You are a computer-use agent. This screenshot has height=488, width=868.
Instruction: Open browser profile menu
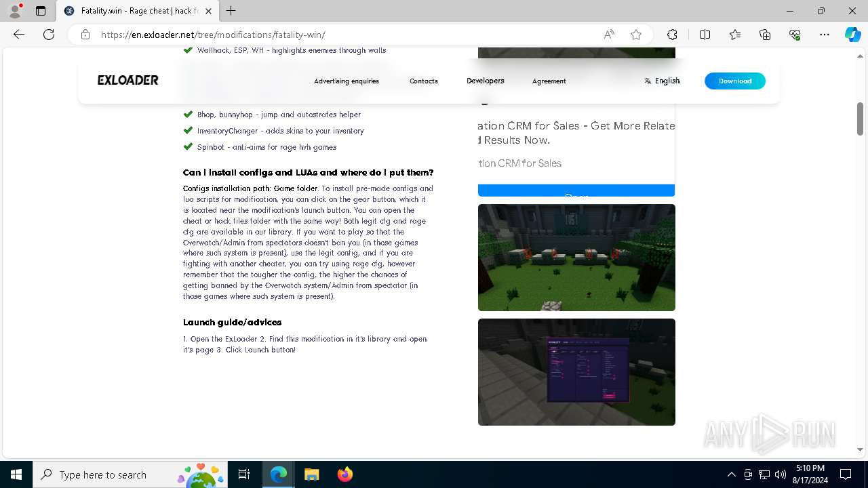pyautogui.click(x=15, y=11)
